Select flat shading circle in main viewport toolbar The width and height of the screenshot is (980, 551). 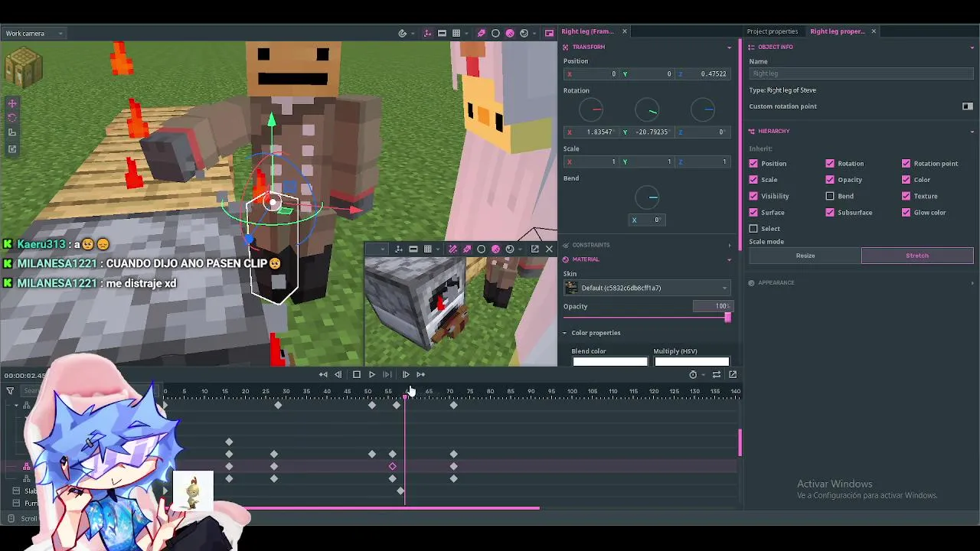495,33
